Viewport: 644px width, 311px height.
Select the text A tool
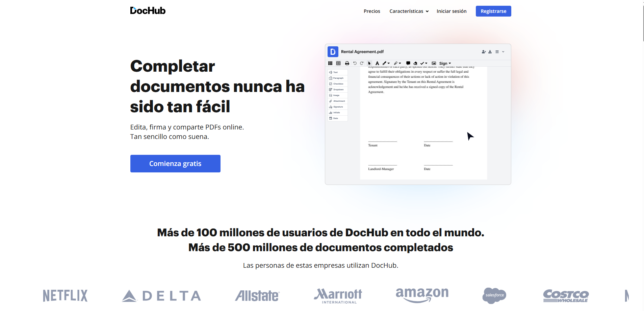(377, 63)
